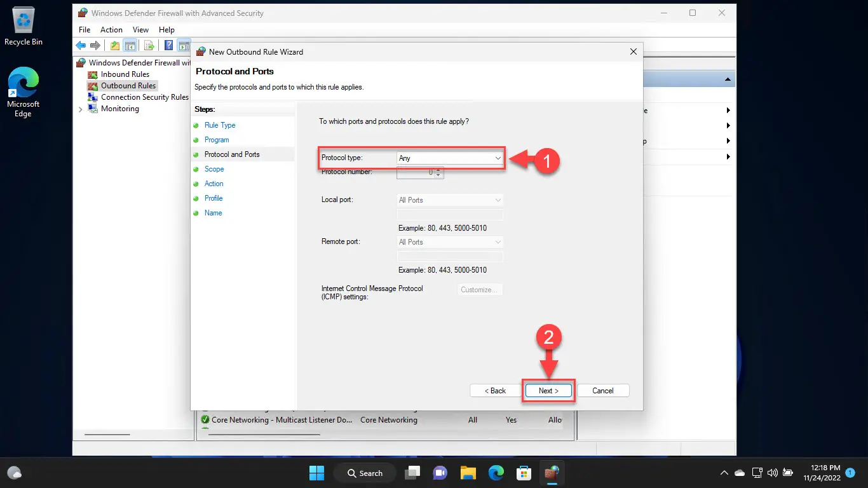Open Task View from the taskbar
This screenshot has width=868, height=488.
point(414,473)
